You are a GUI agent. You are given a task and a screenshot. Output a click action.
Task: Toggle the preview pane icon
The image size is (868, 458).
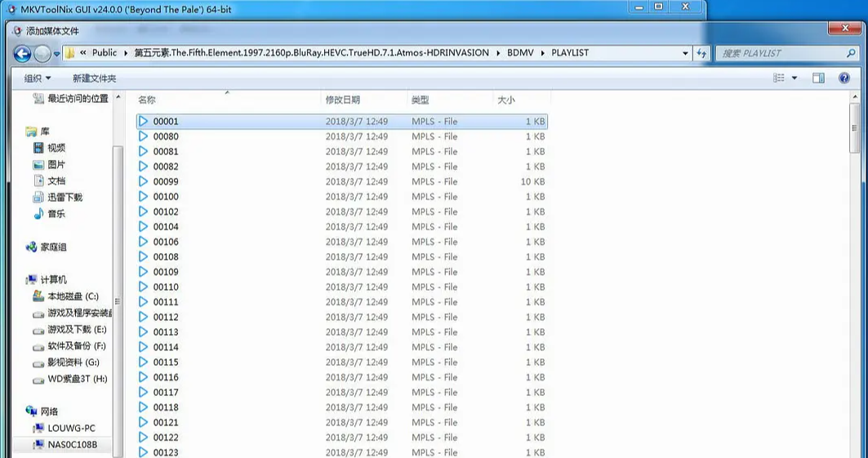click(x=818, y=78)
